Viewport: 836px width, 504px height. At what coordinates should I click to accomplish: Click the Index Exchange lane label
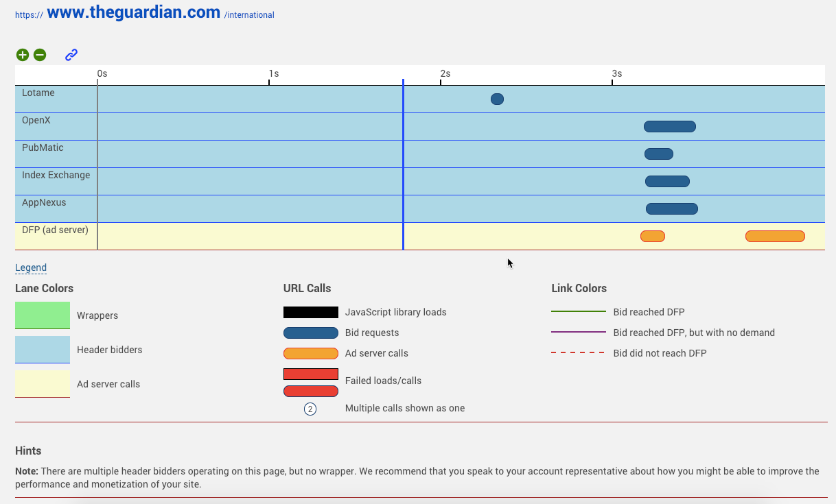(56, 175)
